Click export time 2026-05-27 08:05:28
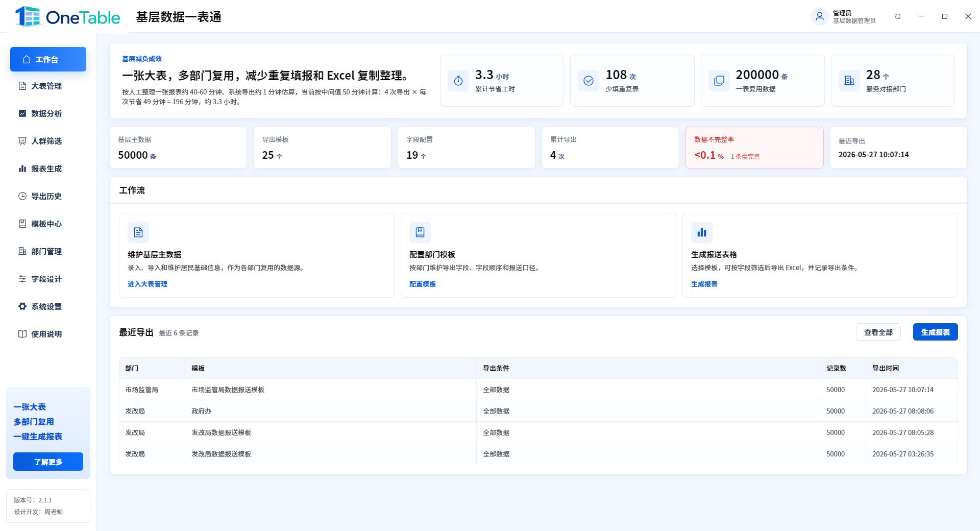 pyautogui.click(x=903, y=432)
